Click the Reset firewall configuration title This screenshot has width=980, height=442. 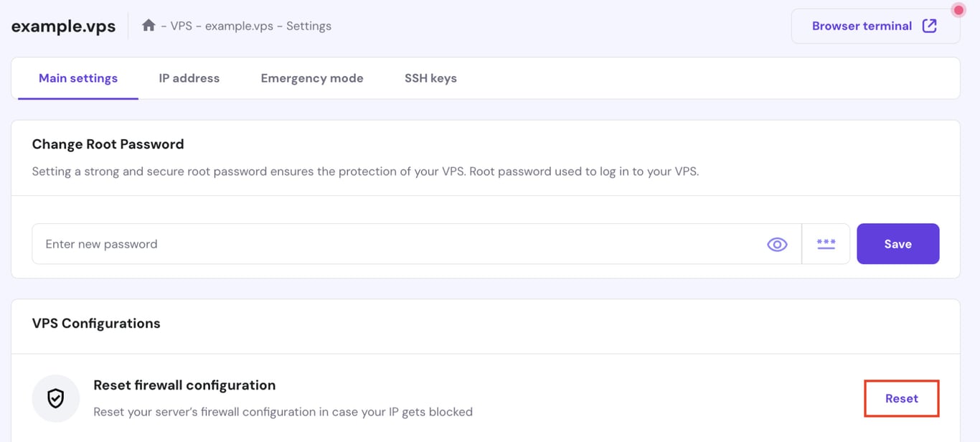pyautogui.click(x=184, y=385)
